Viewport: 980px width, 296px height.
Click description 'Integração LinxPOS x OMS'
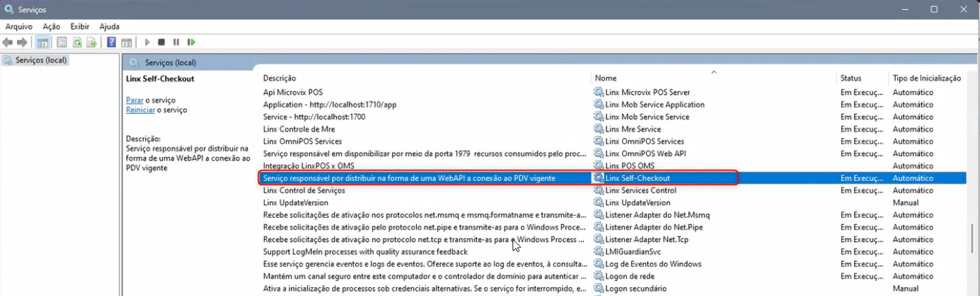[x=309, y=166]
